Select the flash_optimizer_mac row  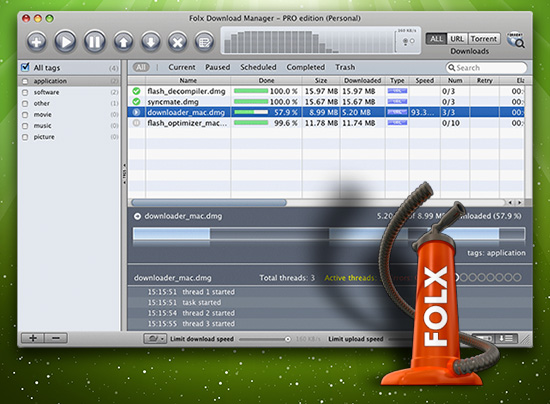coord(326,123)
